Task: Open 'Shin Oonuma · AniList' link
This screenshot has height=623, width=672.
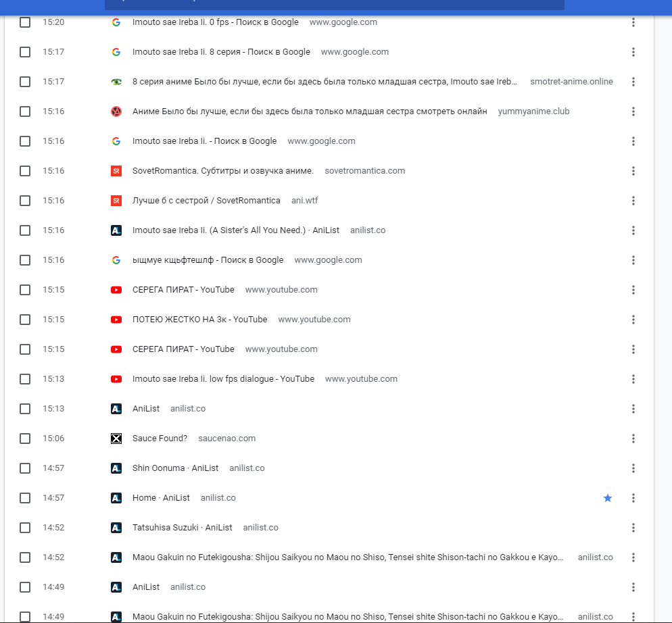Action: click(x=175, y=468)
